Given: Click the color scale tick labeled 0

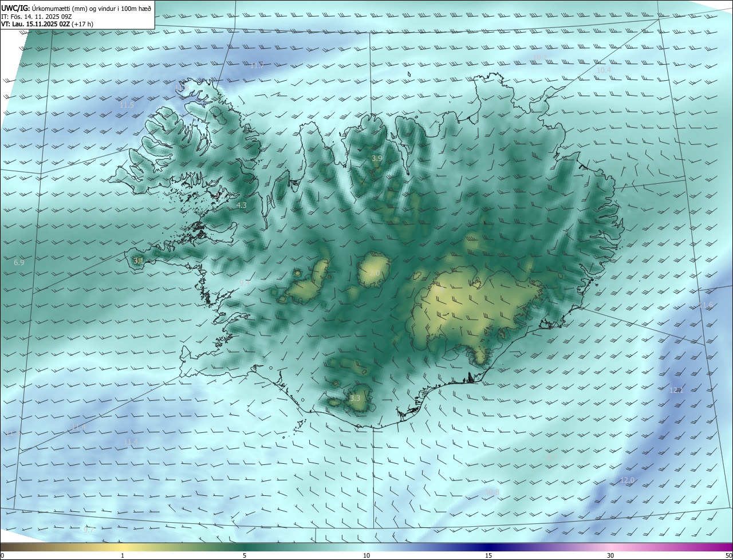Looking at the screenshot, I should 2,555.
